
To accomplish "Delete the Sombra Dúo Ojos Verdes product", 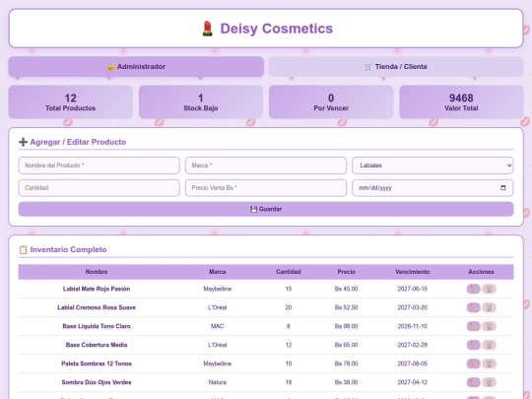I will [x=490, y=382].
